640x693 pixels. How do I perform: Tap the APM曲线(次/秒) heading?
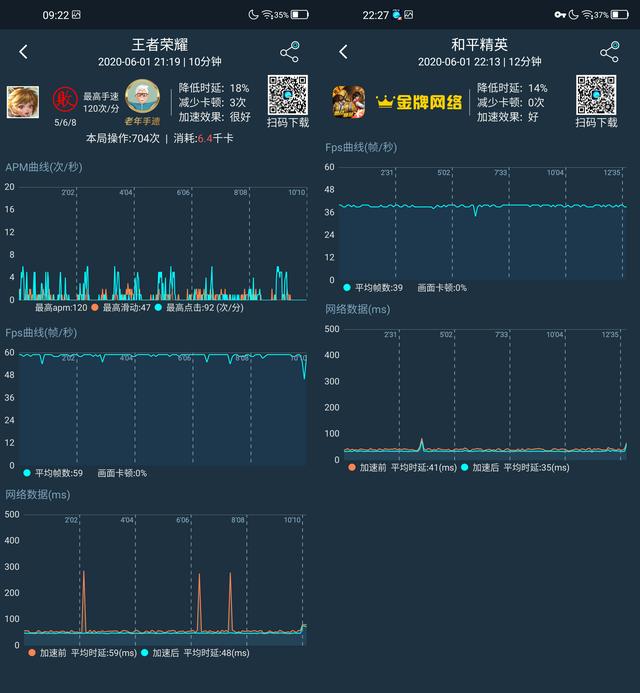[44, 167]
